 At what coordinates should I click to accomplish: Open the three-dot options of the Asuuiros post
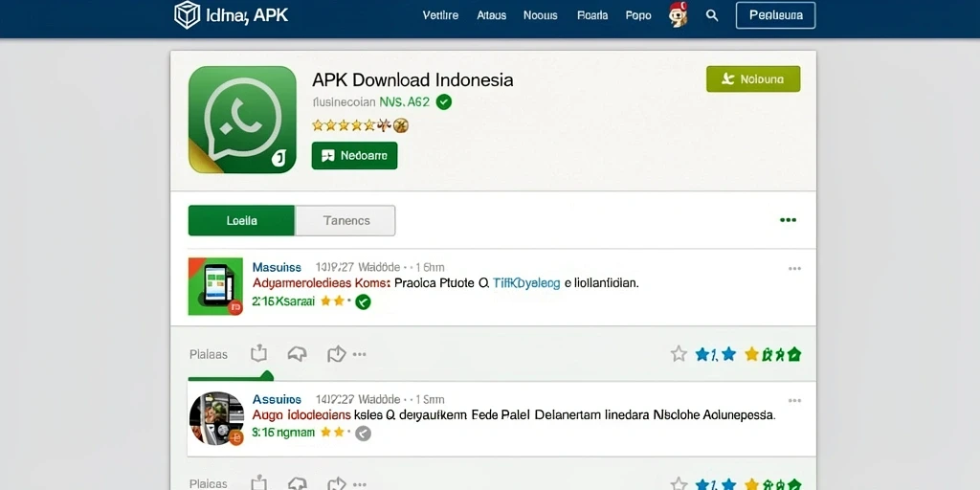[794, 401]
